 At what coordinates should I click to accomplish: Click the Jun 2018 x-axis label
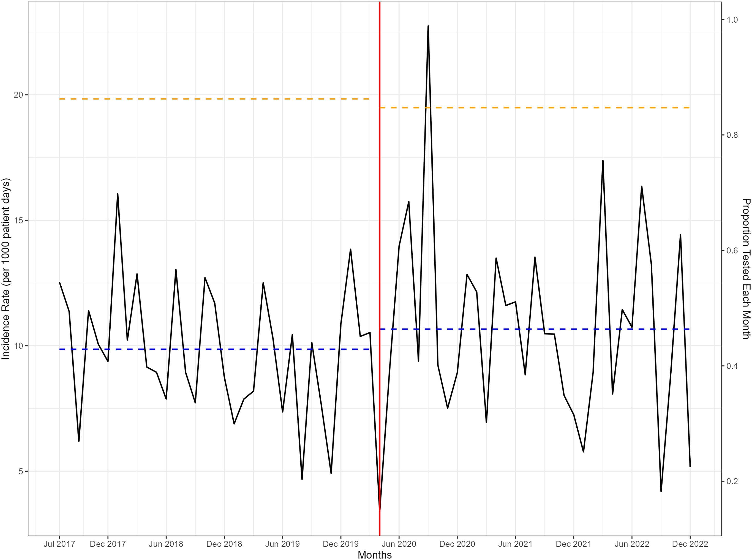(166, 544)
